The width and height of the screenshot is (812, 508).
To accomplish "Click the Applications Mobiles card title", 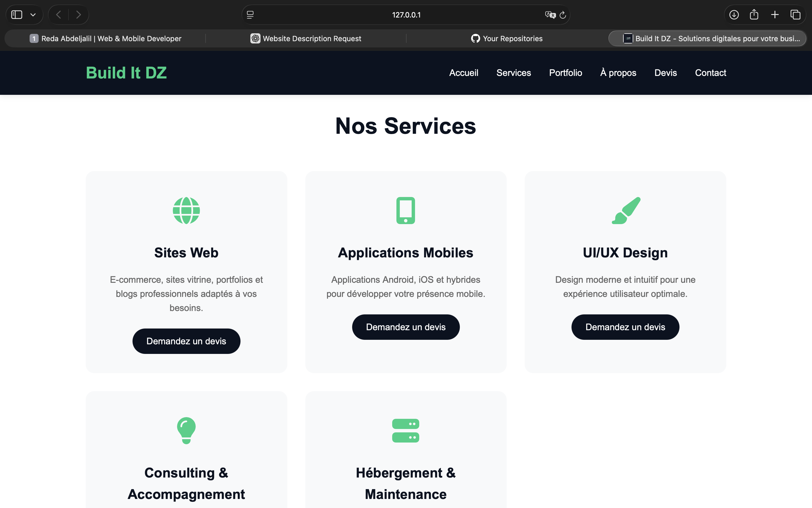I will (x=406, y=253).
